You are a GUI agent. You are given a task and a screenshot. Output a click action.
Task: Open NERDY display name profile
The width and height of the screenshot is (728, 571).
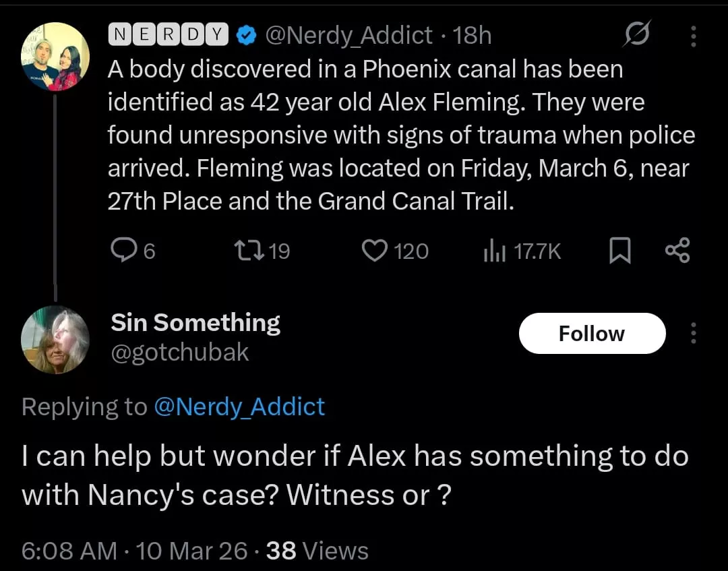coord(169,35)
